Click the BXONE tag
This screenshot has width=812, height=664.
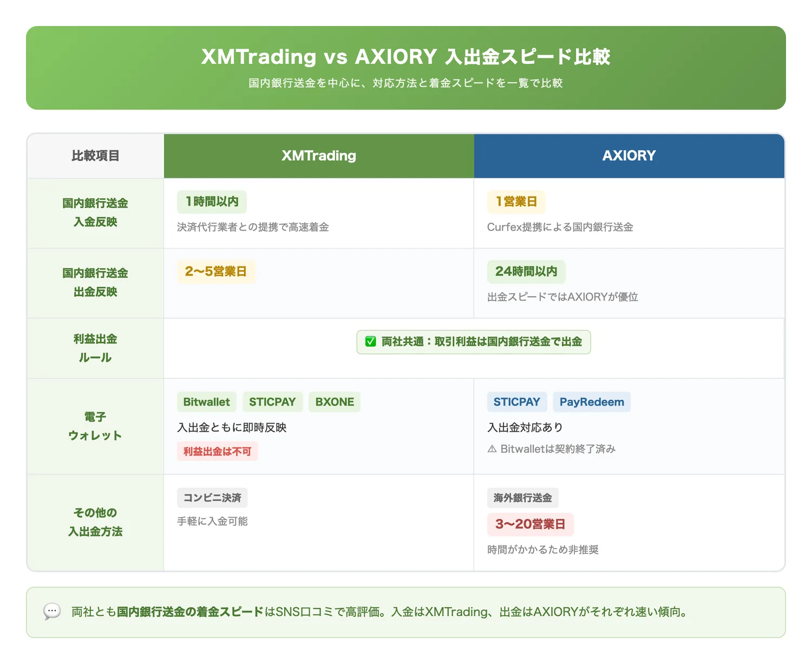tap(335, 402)
